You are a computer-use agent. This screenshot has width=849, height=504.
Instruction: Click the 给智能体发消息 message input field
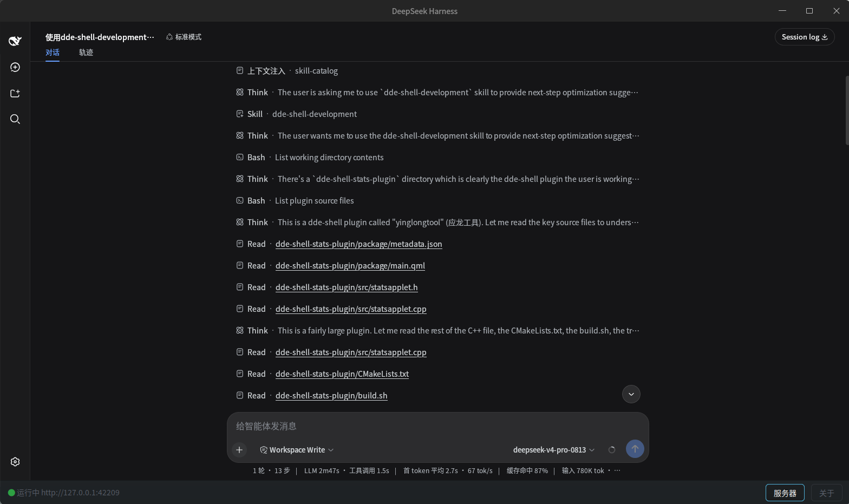click(437, 426)
